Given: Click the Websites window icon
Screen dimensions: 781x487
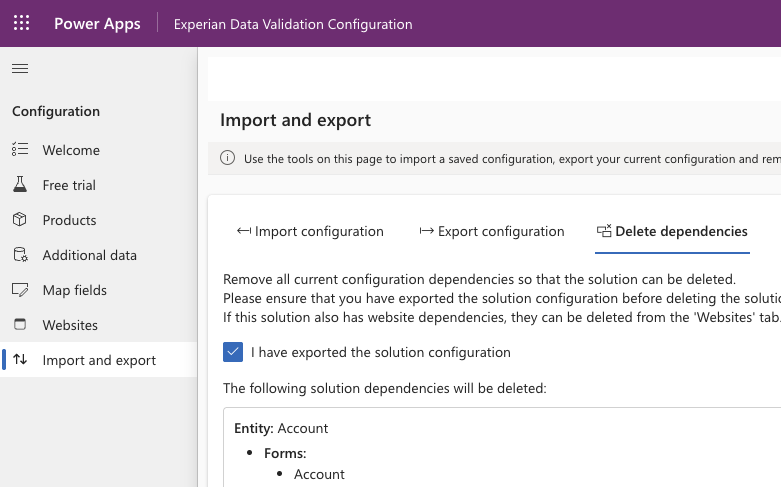Looking at the screenshot, I should point(20,325).
